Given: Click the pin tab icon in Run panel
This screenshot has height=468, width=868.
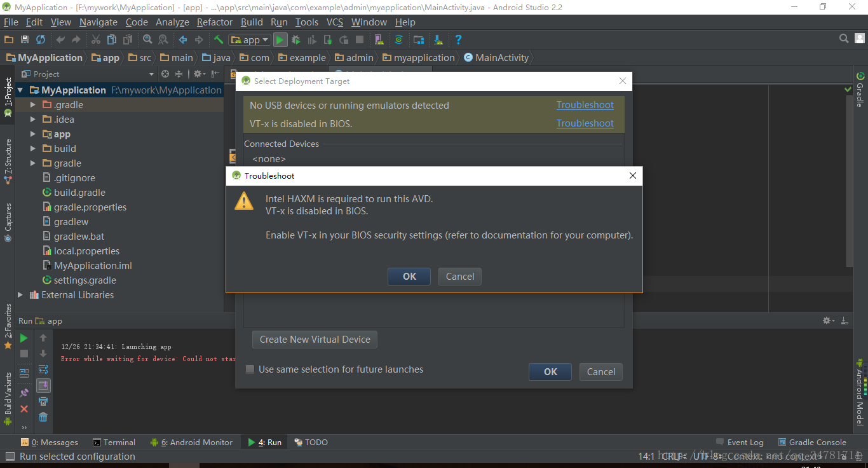Looking at the screenshot, I should [24, 393].
